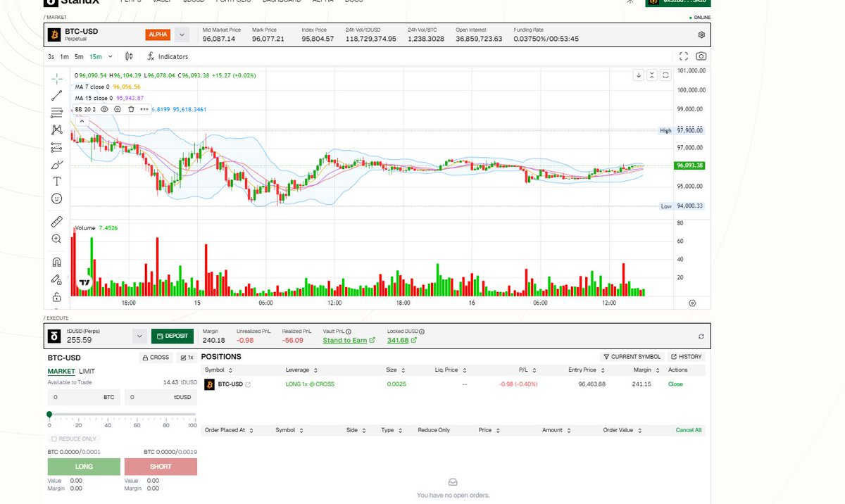Image resolution: width=845 pixels, height=504 pixels.
Task: Toggle stay in drawing mode pencil-lock icon
Action: tap(57, 279)
